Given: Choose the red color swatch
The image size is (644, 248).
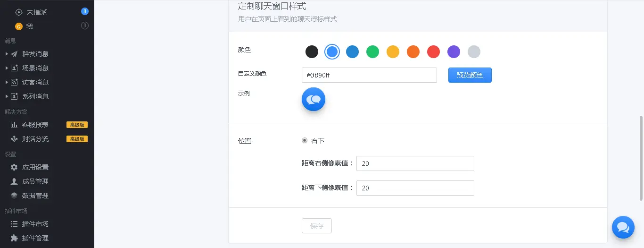Looking at the screenshot, I should click(434, 51).
